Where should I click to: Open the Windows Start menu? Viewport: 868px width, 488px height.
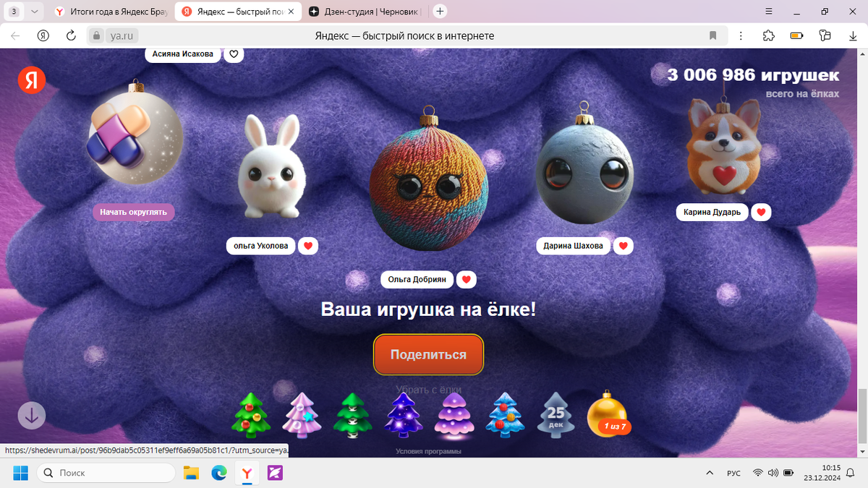(20, 473)
